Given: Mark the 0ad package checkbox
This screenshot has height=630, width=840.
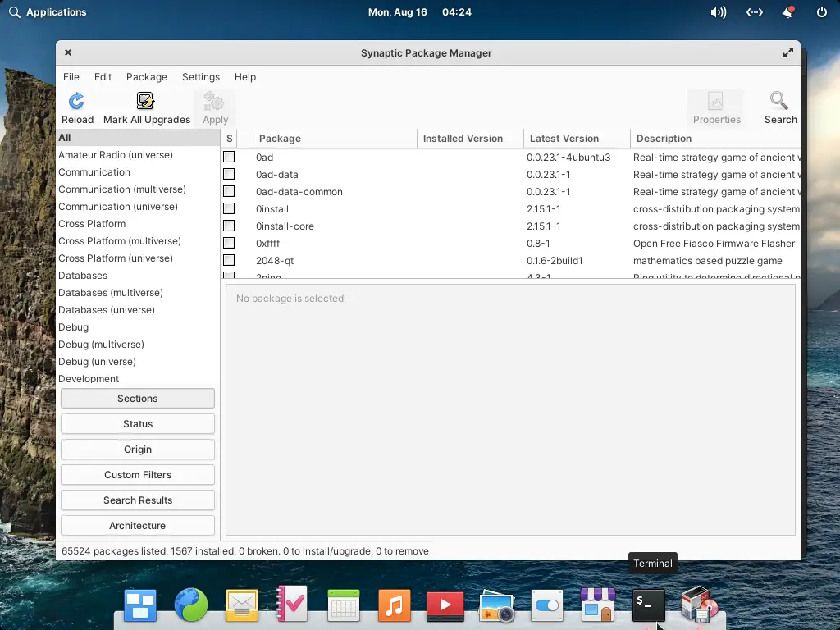Looking at the screenshot, I should 229,157.
